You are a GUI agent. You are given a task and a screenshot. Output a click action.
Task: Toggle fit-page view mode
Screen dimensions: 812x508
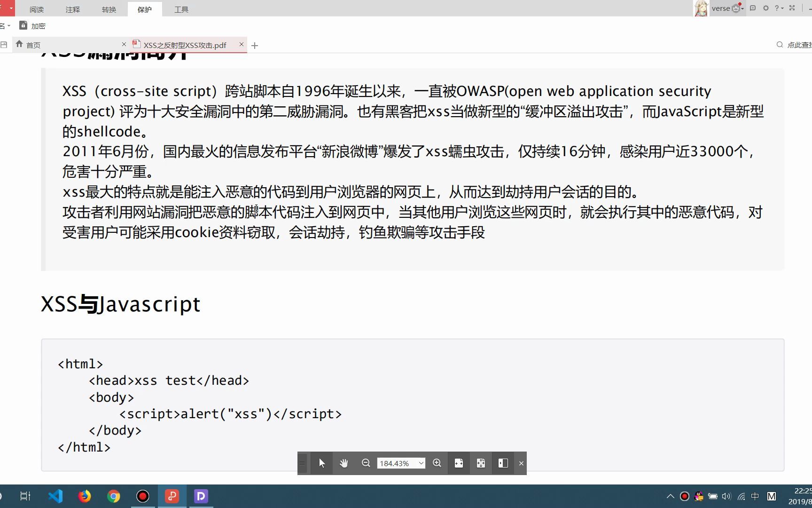(481, 463)
